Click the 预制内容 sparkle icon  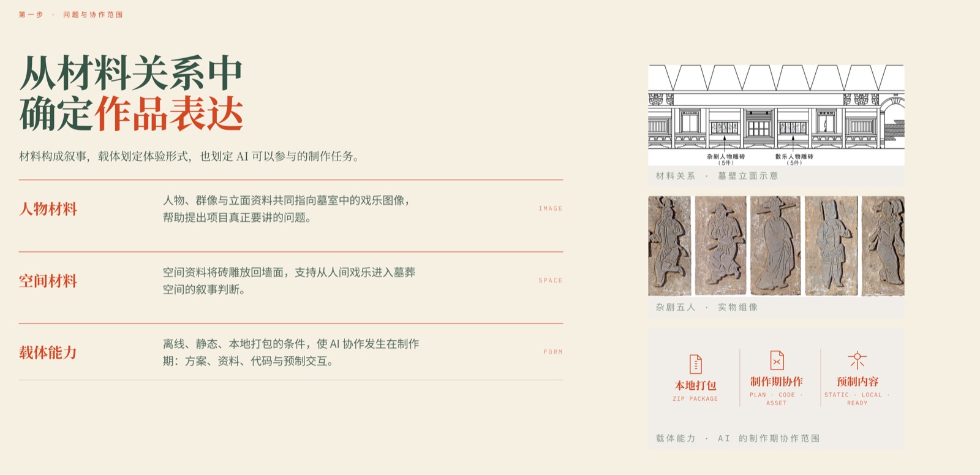857,360
